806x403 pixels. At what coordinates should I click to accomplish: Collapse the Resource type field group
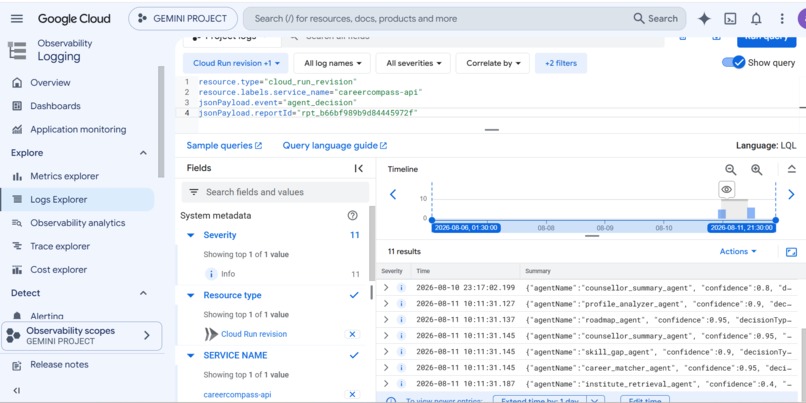191,296
